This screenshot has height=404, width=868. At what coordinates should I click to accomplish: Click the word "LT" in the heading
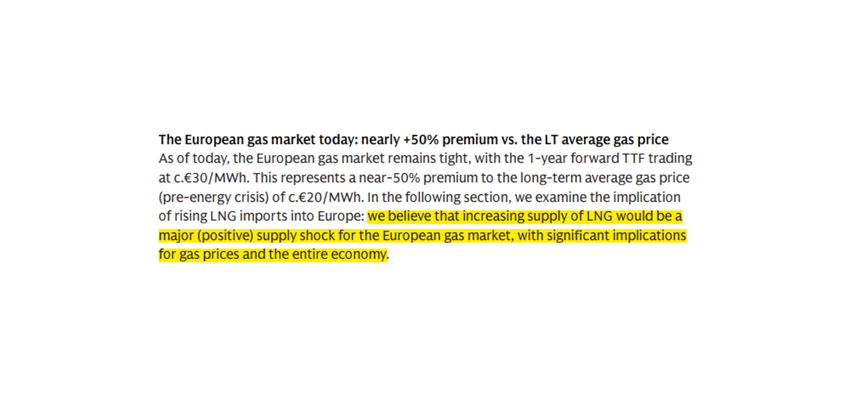coord(544,140)
